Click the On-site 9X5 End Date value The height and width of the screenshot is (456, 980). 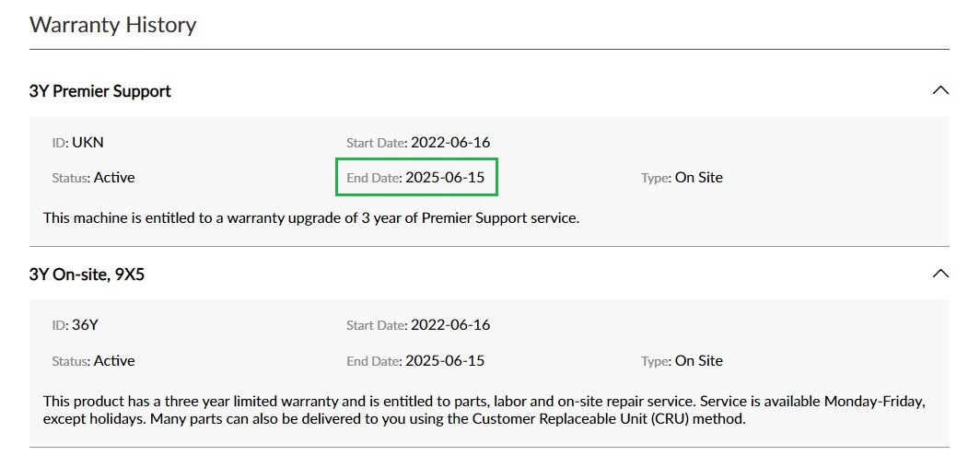click(445, 360)
